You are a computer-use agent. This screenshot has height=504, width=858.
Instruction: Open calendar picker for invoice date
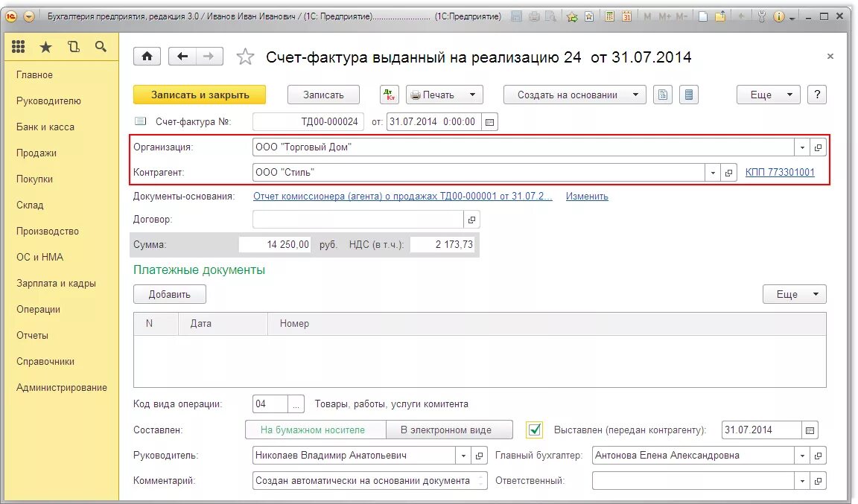point(490,122)
